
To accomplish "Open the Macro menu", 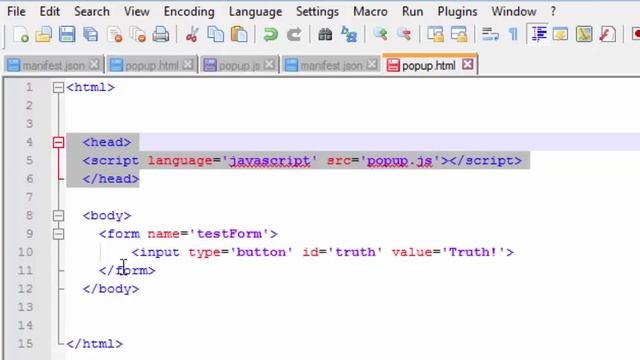I will coord(370,11).
